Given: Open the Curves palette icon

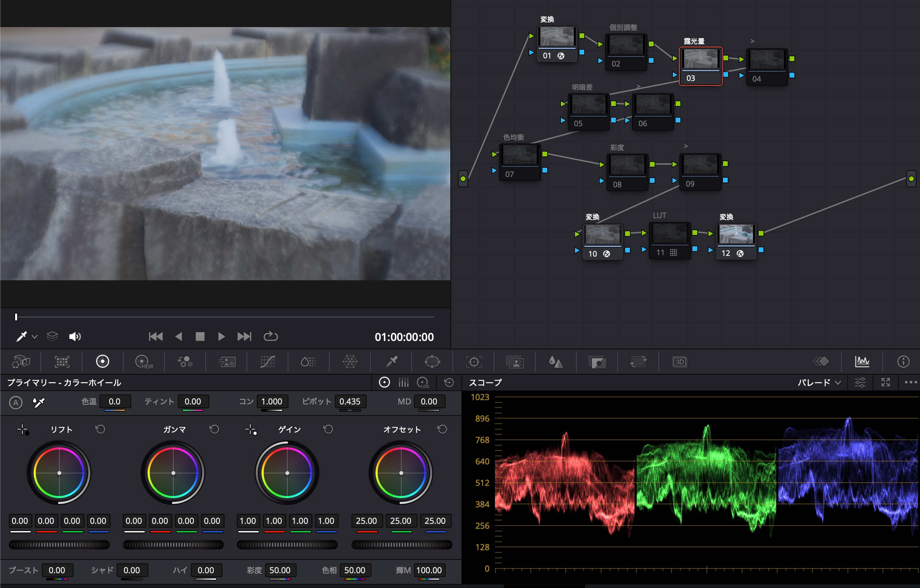Looking at the screenshot, I should 267,362.
